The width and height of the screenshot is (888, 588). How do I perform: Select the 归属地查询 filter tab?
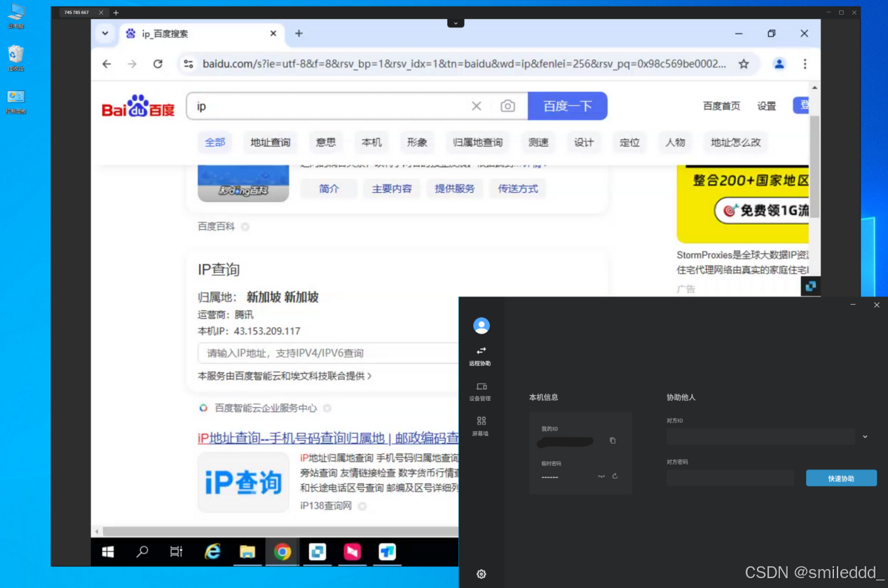tap(478, 142)
